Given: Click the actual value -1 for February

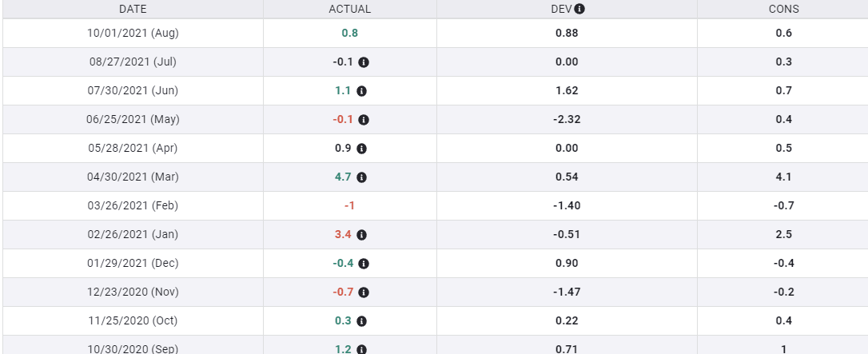Looking at the screenshot, I should coord(349,206).
